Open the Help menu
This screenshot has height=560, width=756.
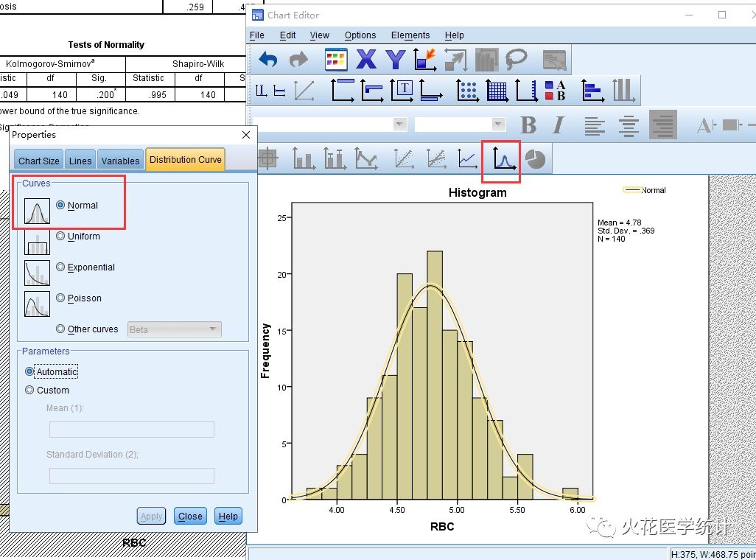tap(454, 35)
